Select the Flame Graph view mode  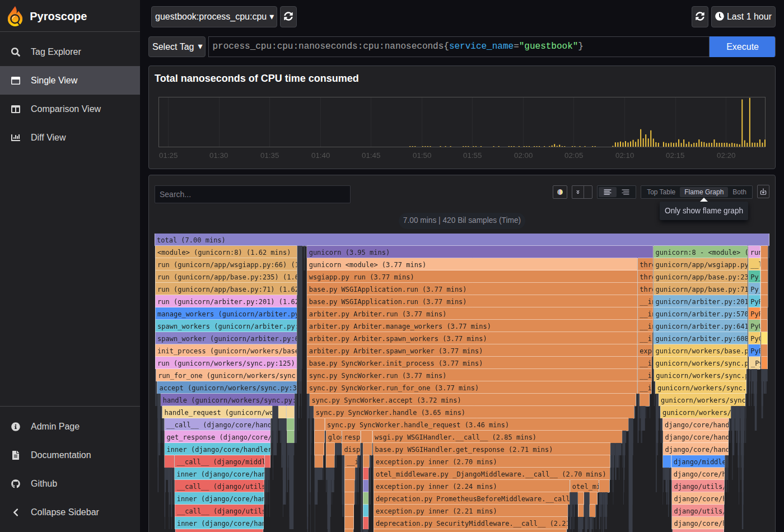click(x=704, y=192)
